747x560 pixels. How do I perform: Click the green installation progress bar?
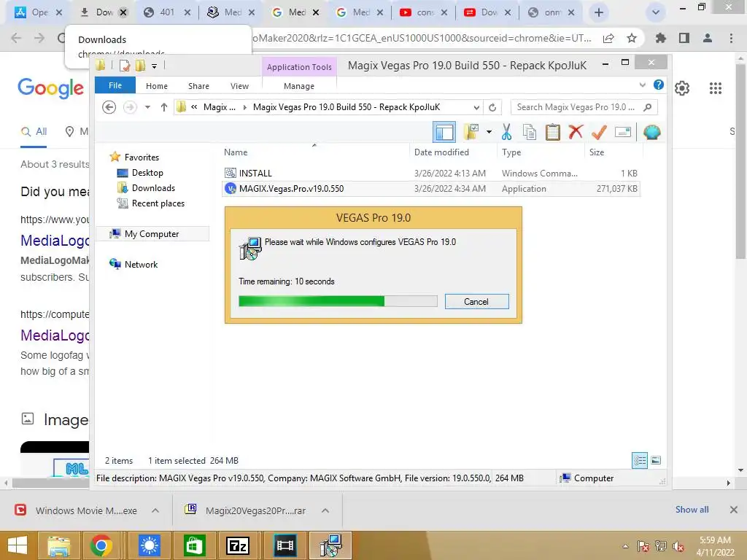pos(338,301)
